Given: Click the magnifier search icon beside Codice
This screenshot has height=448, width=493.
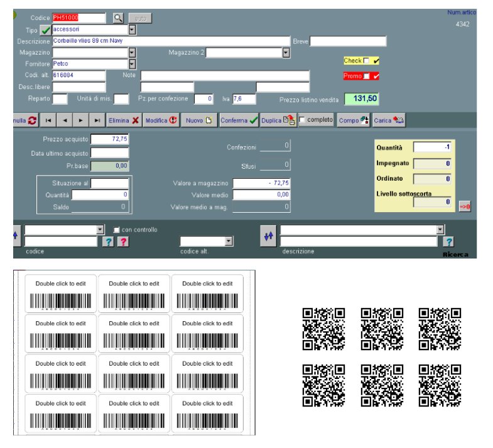Looking at the screenshot, I should (x=118, y=18).
